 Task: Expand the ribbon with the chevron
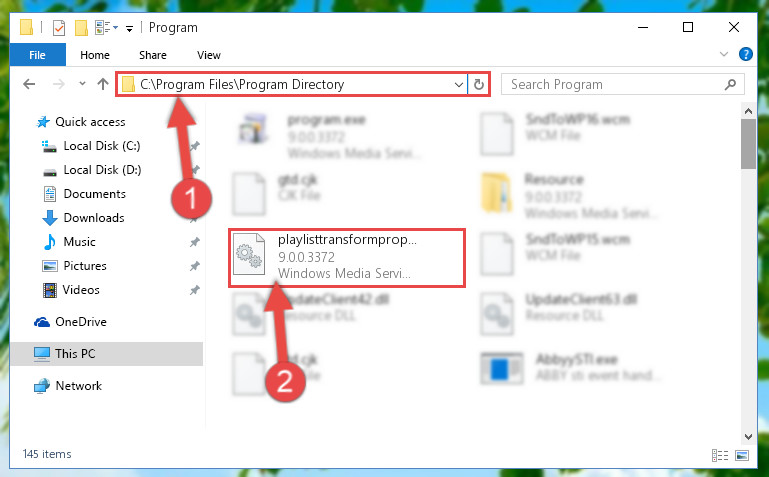(723, 54)
